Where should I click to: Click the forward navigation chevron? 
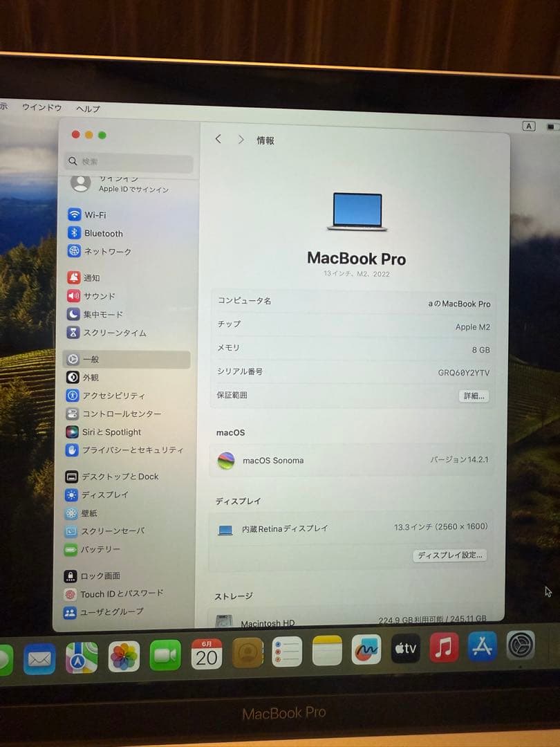tap(240, 139)
